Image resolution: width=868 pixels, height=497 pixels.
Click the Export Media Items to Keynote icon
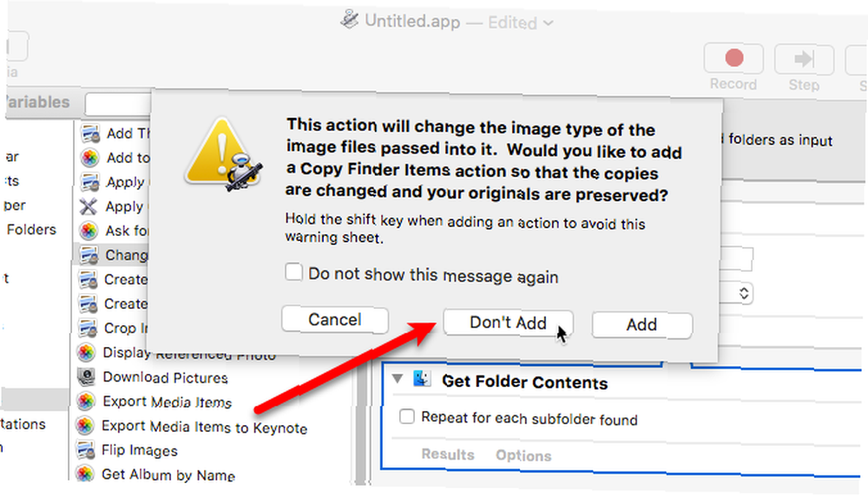coord(85,425)
